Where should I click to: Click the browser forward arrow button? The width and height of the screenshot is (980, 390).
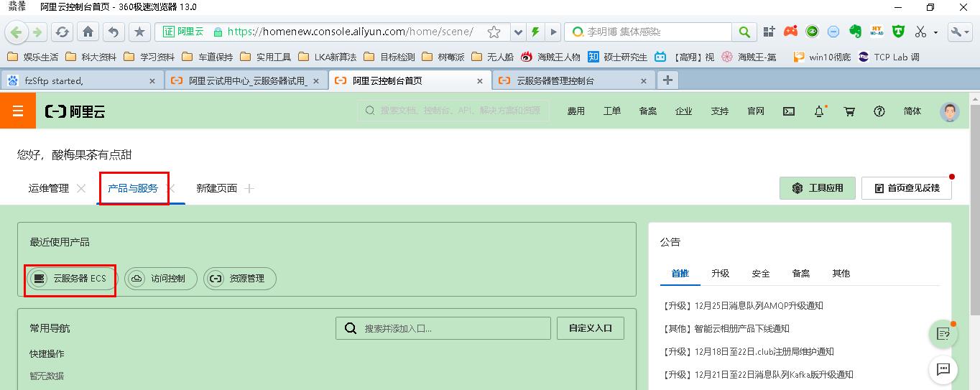(37, 32)
